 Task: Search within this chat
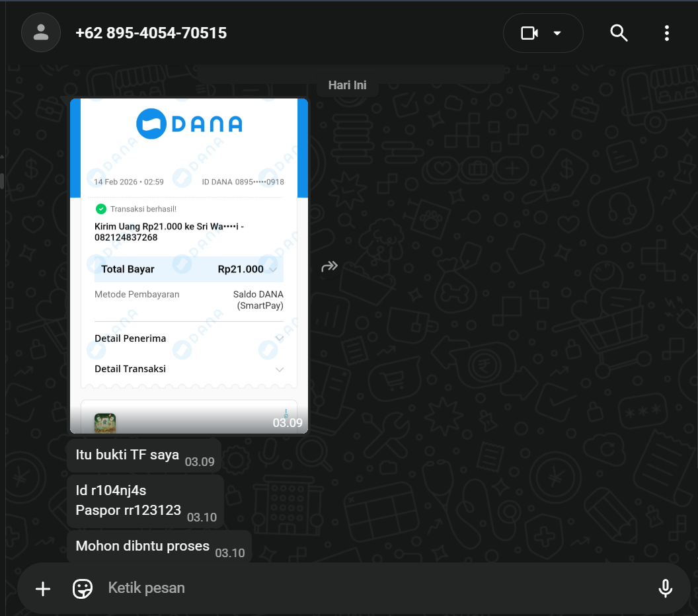(619, 33)
